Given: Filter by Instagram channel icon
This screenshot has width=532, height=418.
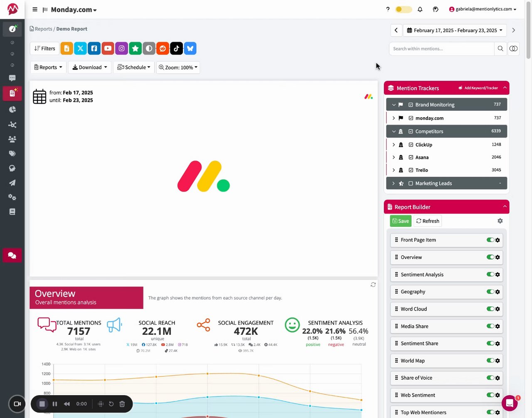Looking at the screenshot, I should point(121,48).
